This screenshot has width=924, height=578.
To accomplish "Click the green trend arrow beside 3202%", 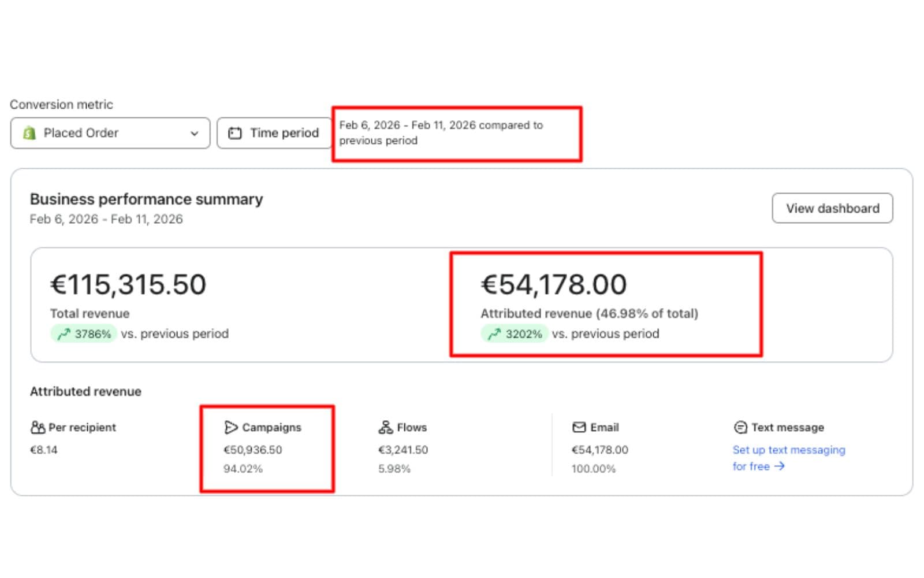I will pyautogui.click(x=494, y=334).
